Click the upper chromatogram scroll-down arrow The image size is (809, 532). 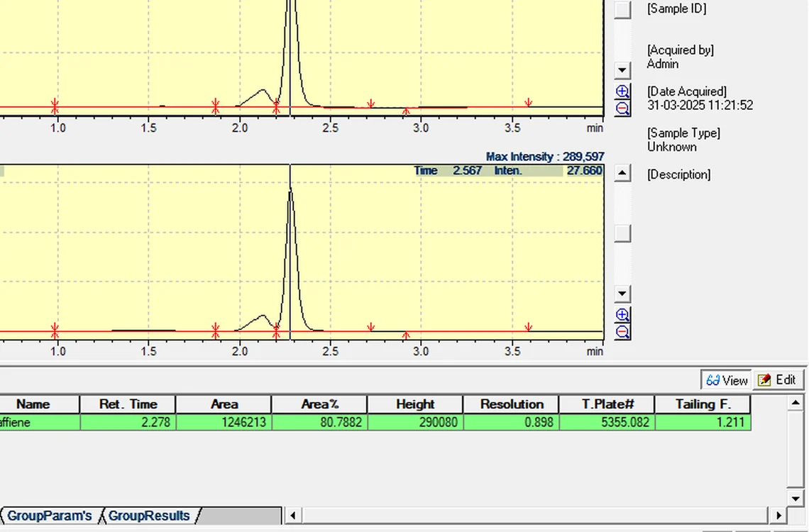622,70
